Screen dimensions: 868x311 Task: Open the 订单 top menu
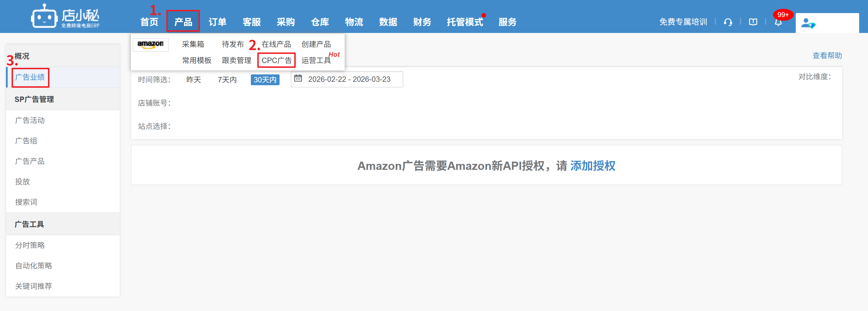click(x=217, y=22)
